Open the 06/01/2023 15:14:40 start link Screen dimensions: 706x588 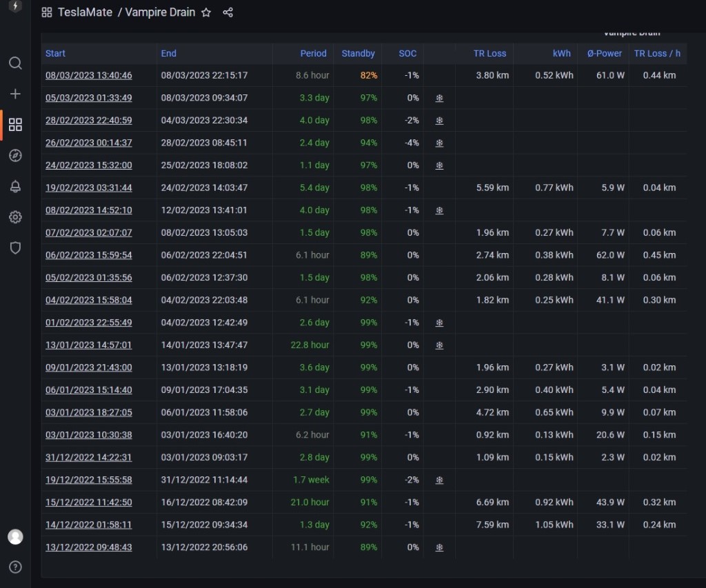coord(89,390)
